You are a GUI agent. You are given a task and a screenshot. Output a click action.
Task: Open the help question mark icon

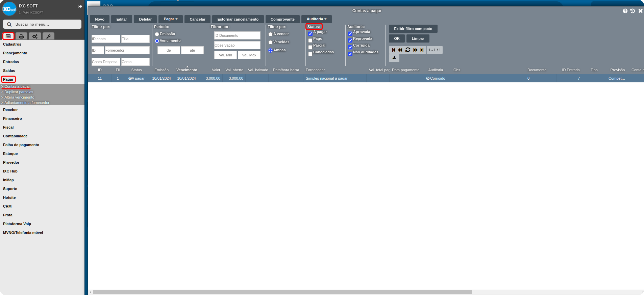(x=625, y=11)
